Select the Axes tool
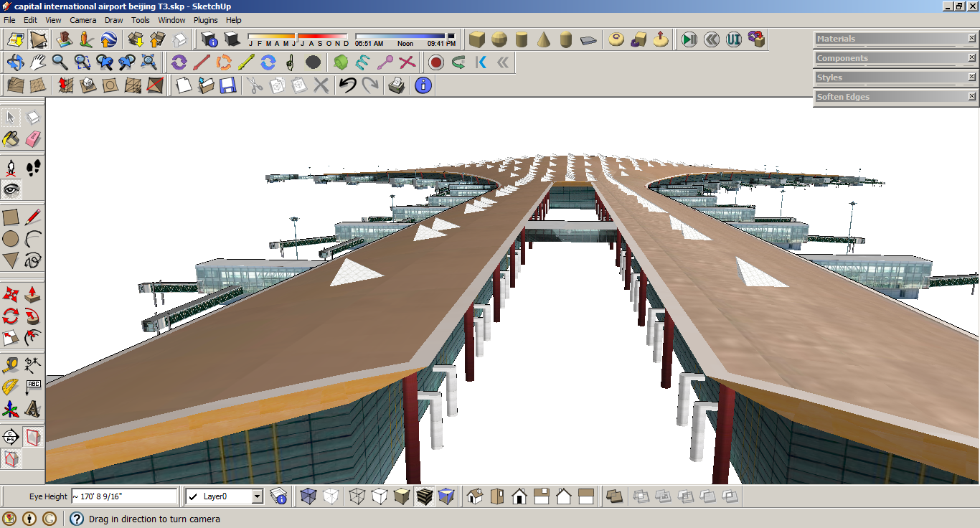 tap(11, 409)
